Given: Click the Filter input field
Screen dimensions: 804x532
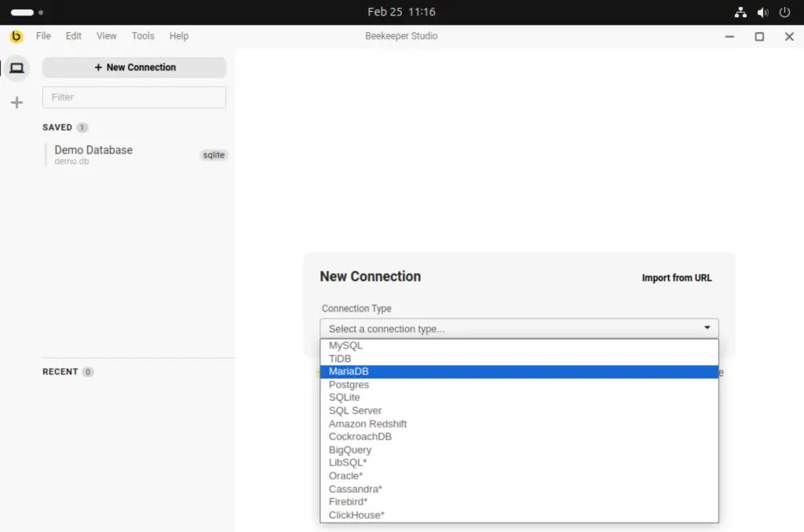Looking at the screenshot, I should point(133,97).
